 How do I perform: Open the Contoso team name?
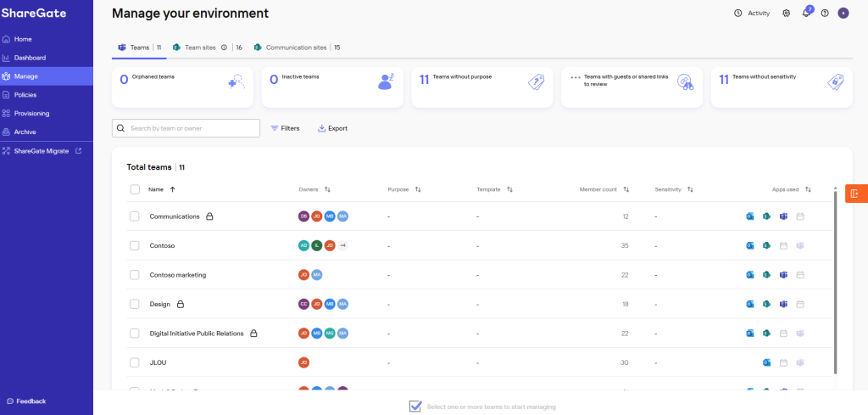pyautogui.click(x=162, y=245)
